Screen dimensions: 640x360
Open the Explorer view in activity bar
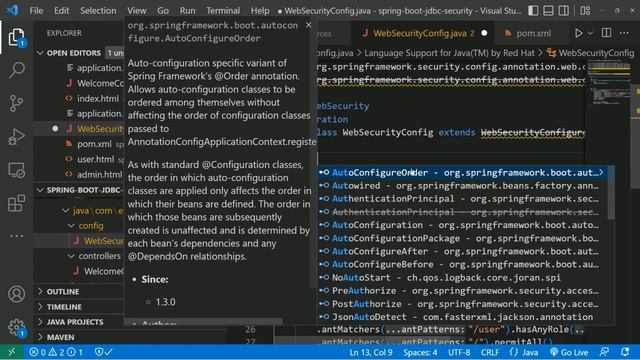pyautogui.click(x=16, y=37)
